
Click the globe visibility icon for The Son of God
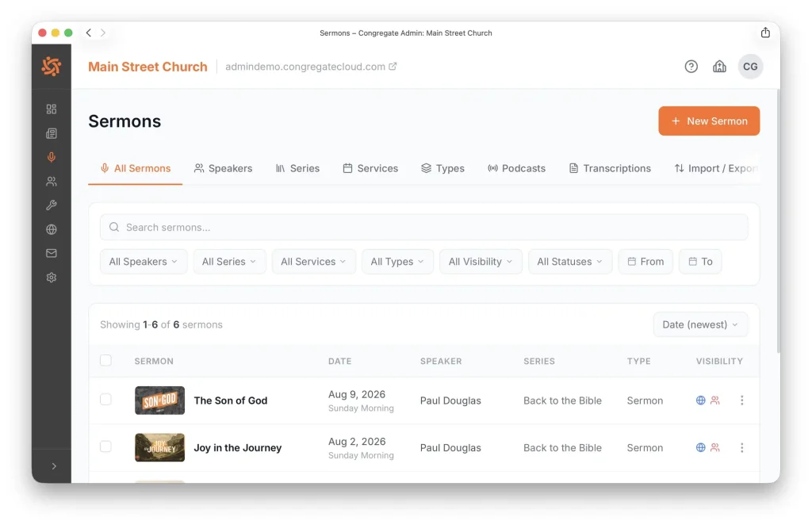coord(701,400)
